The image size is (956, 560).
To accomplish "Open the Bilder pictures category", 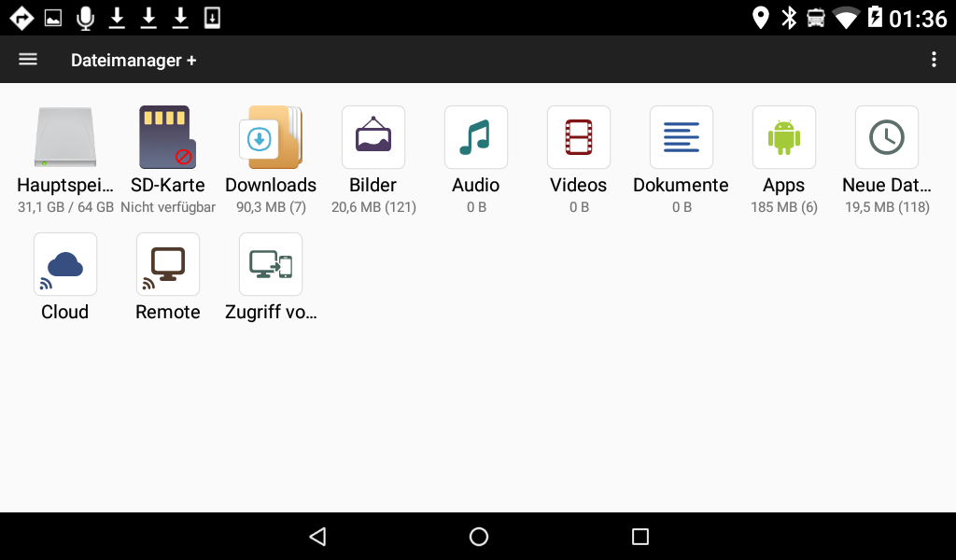I will pos(373,138).
